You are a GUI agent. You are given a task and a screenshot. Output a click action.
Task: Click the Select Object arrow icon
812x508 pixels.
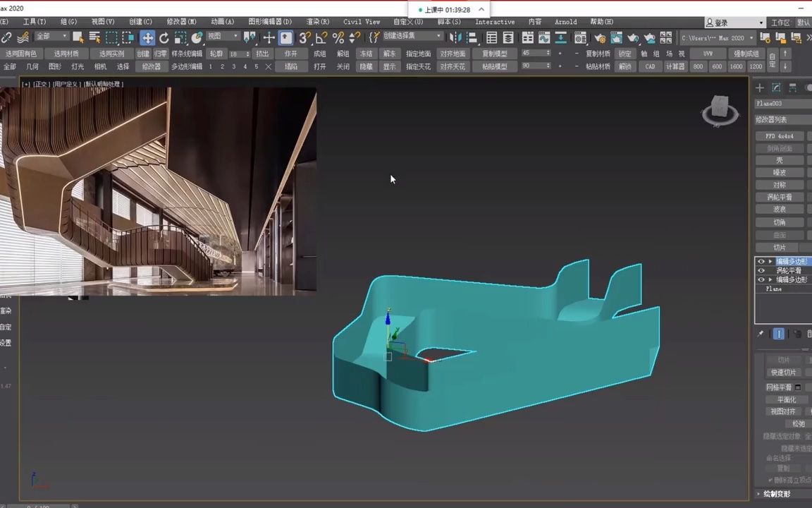(x=78, y=37)
